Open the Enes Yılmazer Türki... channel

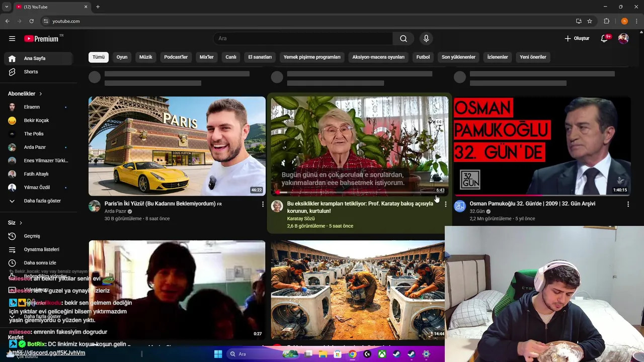click(38, 161)
